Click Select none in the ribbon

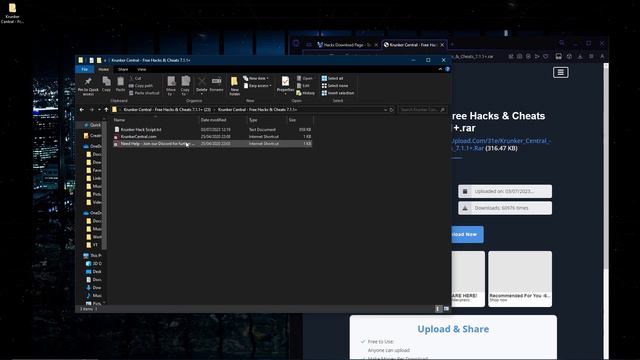point(335,86)
